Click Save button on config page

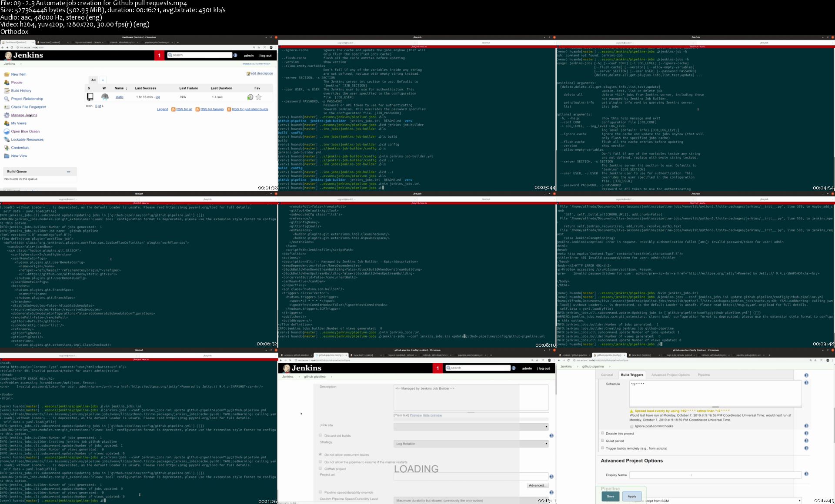point(611,496)
